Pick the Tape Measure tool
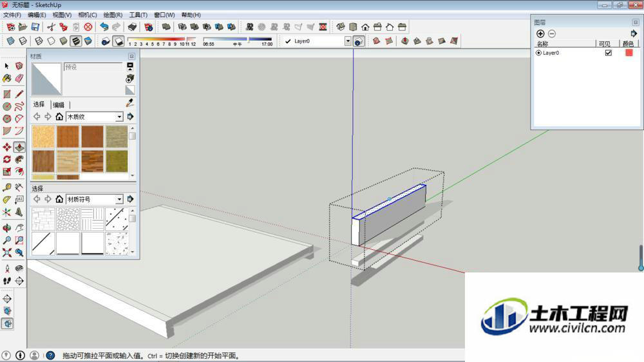 pyautogui.click(x=6, y=187)
